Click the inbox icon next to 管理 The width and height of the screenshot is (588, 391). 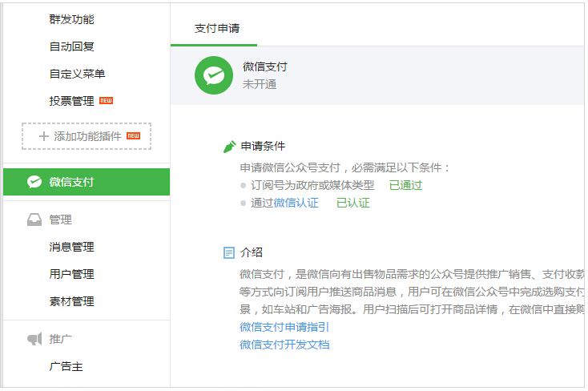coord(34,220)
